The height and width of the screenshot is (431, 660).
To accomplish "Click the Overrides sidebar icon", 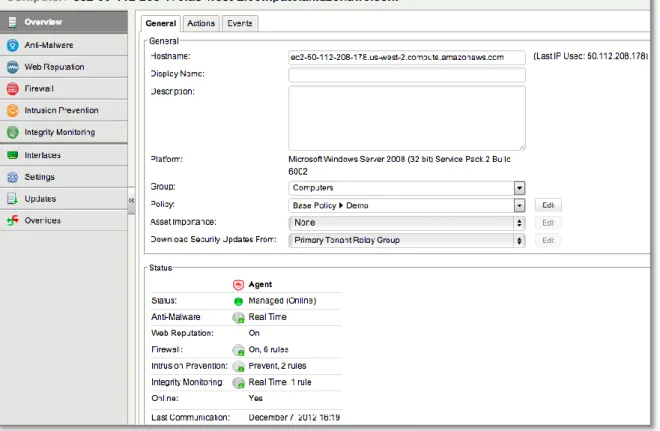I will point(13,220).
